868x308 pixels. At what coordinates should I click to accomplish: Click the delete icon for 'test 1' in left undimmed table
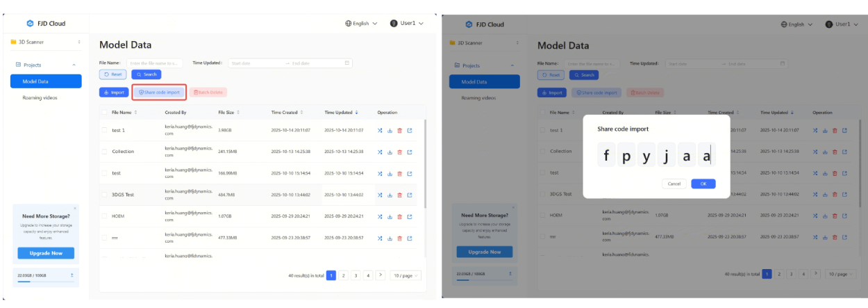(399, 130)
